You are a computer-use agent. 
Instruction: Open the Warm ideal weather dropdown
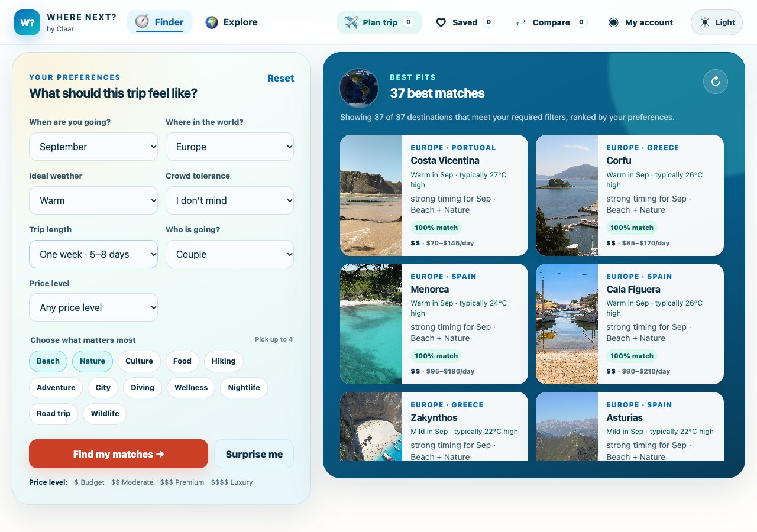coord(93,200)
